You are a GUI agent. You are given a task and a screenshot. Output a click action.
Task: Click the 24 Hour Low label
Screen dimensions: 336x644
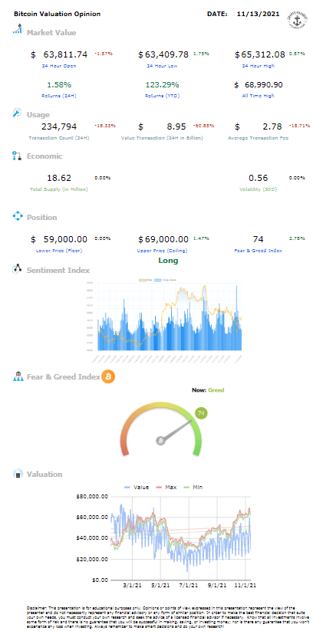(163, 66)
